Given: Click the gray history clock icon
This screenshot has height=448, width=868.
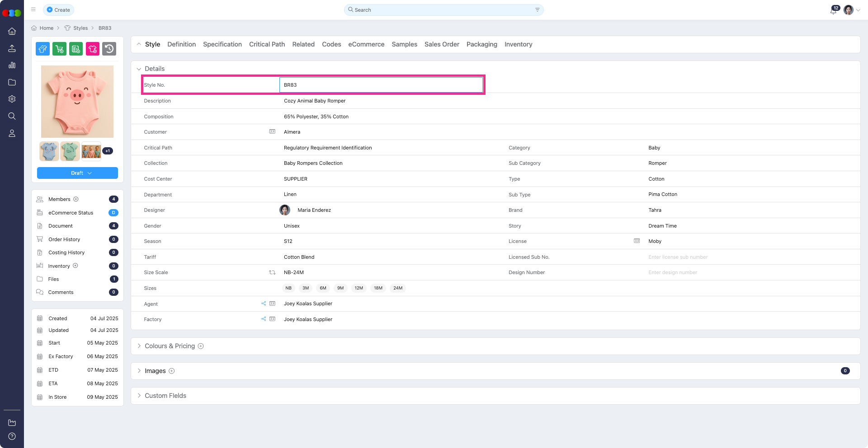Looking at the screenshot, I should [109, 49].
